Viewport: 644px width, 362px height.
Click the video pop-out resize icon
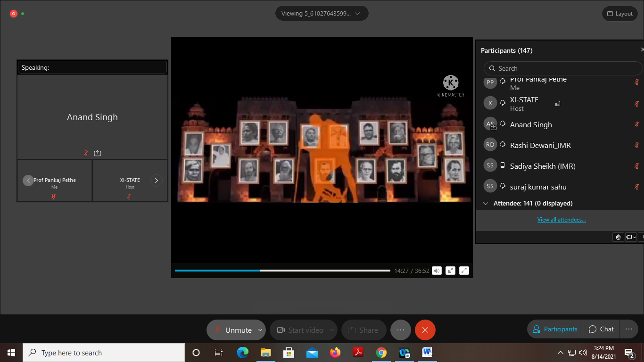(x=450, y=271)
